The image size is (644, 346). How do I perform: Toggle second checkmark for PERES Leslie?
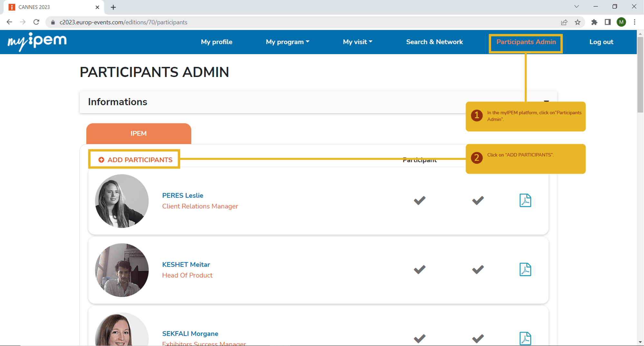click(478, 200)
